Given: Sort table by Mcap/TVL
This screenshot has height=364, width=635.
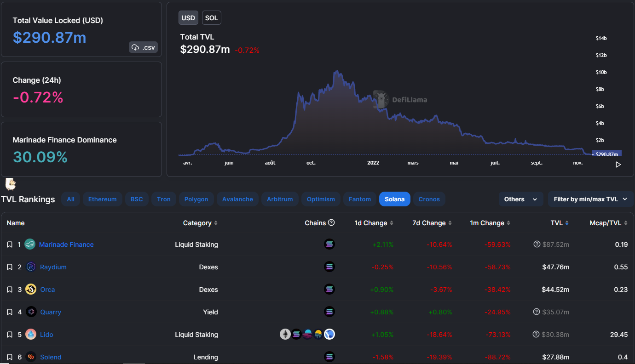Looking at the screenshot, I should [609, 223].
